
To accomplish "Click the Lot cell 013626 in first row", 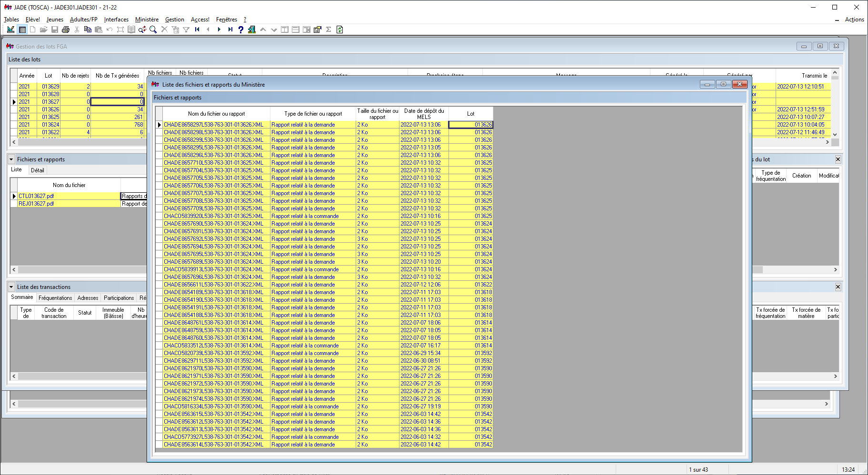I will pos(471,125).
